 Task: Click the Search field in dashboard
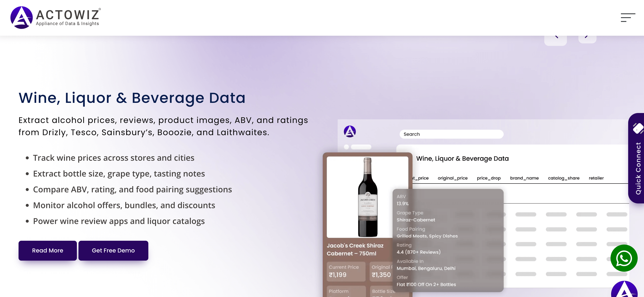(451, 134)
